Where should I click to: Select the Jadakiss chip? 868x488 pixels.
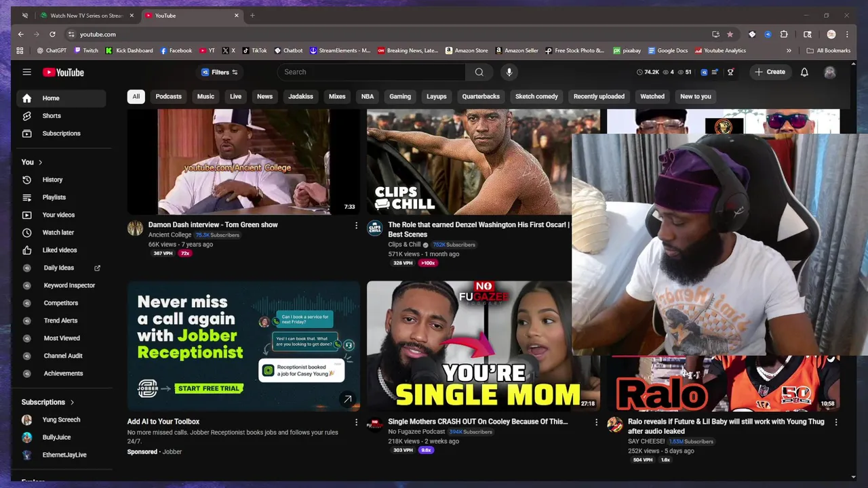300,96
